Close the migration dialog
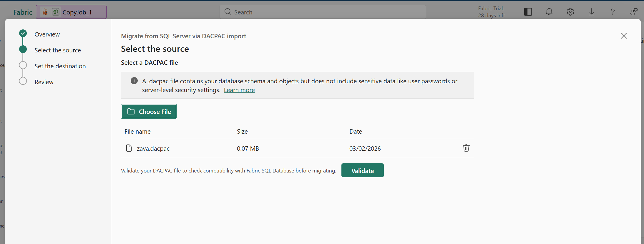Viewport: 644px width, 244px height. tap(624, 36)
